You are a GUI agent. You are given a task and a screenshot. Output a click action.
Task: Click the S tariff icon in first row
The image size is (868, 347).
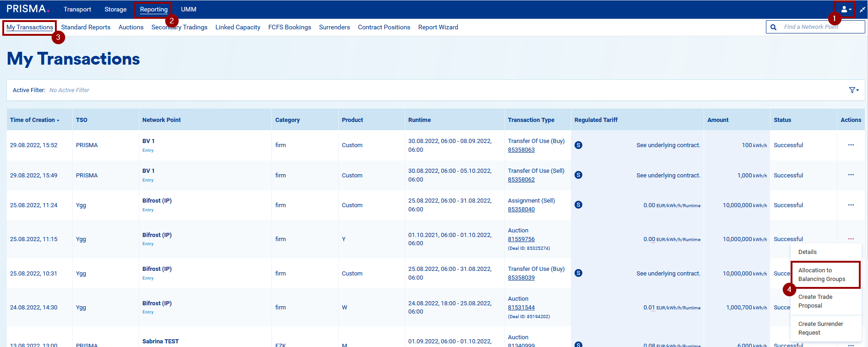click(579, 145)
